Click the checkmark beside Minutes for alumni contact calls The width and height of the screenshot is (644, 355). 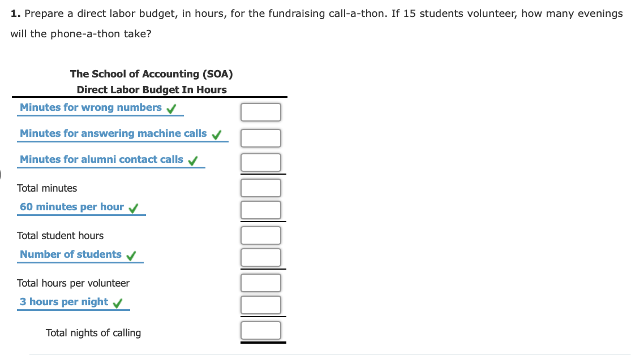point(192,159)
